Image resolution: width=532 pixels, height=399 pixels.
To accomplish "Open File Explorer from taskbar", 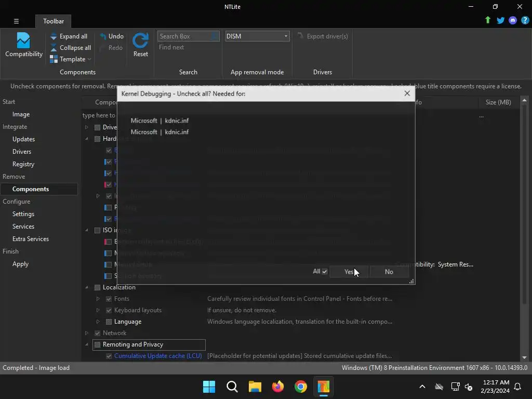I will point(255,387).
